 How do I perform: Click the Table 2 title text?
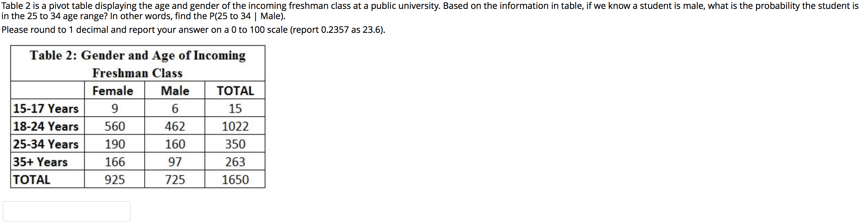tap(137, 55)
